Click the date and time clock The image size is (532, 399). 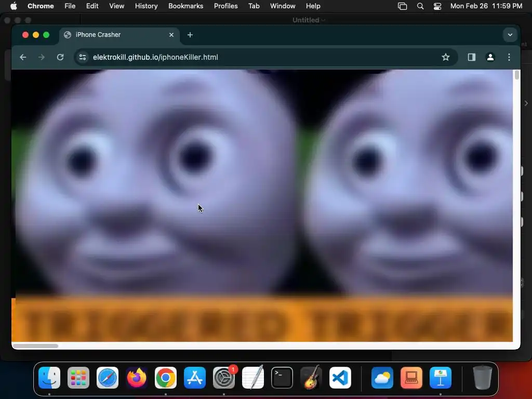click(x=486, y=6)
